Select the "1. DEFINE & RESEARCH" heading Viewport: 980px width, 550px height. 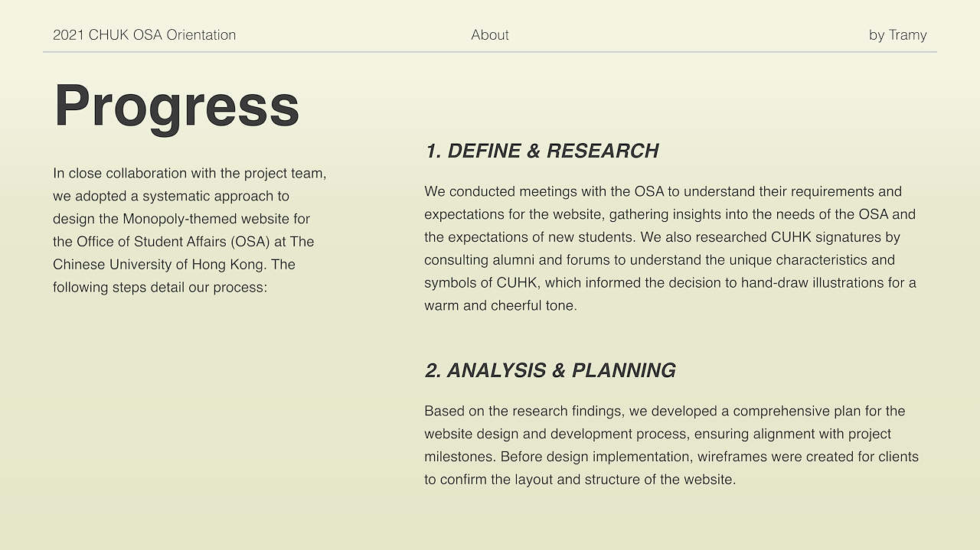541,151
